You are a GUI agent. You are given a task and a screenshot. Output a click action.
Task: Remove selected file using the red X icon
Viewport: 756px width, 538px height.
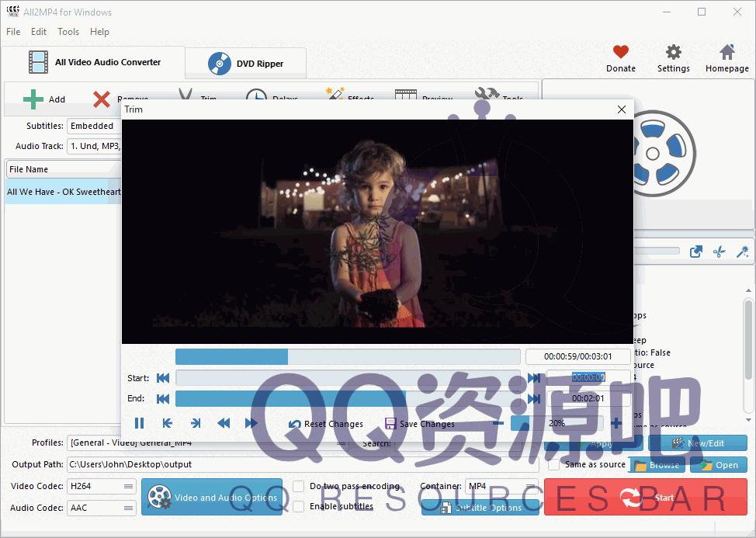[100, 99]
